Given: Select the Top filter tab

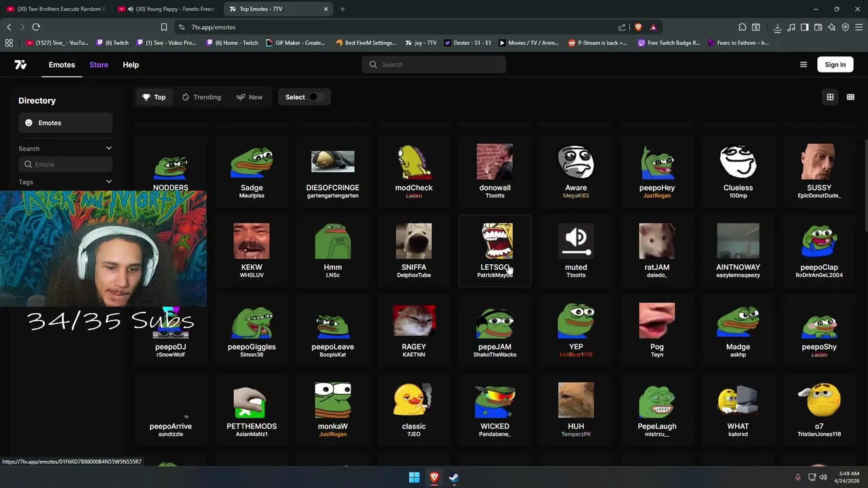Looking at the screenshot, I should click(154, 97).
